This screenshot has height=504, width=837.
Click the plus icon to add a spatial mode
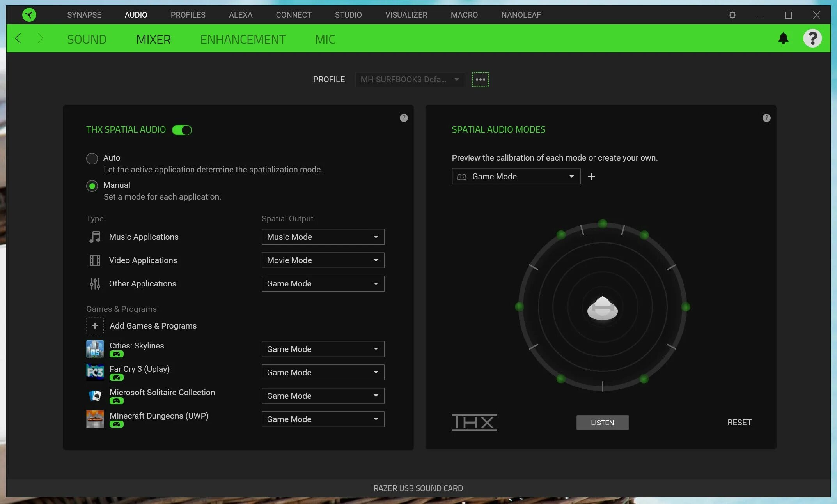591,177
